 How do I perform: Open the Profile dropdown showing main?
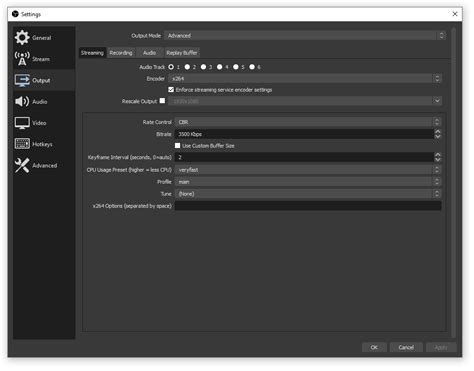point(308,182)
